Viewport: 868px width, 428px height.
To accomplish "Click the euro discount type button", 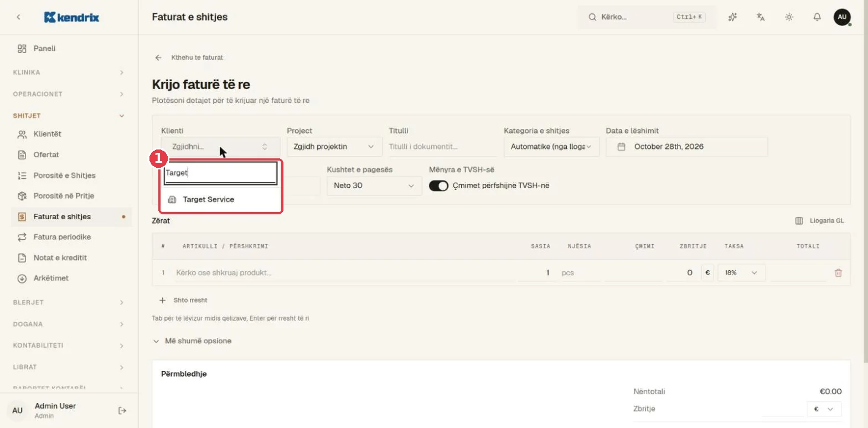I will (x=707, y=273).
